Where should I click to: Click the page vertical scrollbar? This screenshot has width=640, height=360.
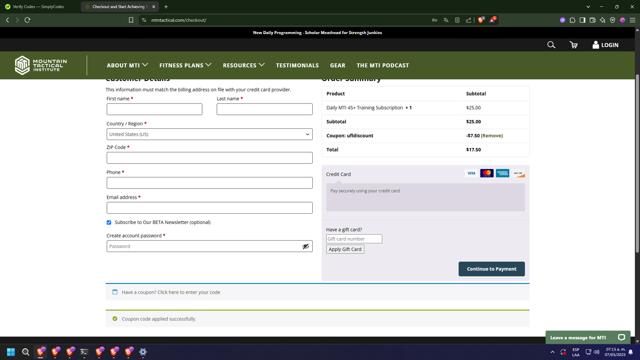(637, 163)
